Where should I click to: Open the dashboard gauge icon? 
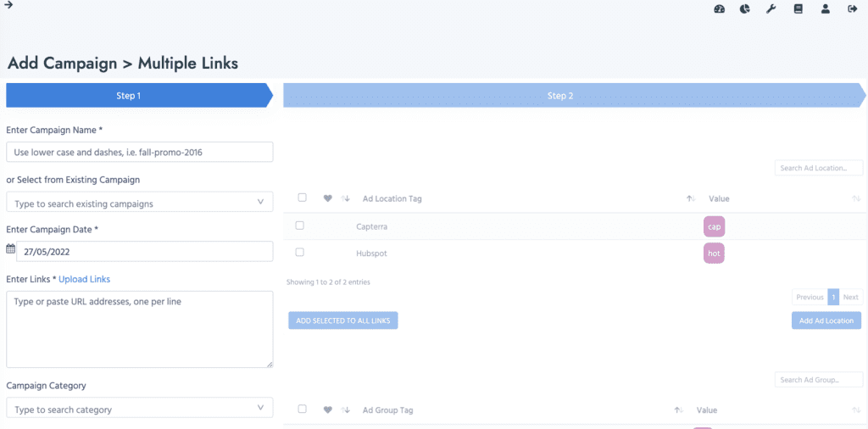[720, 9]
